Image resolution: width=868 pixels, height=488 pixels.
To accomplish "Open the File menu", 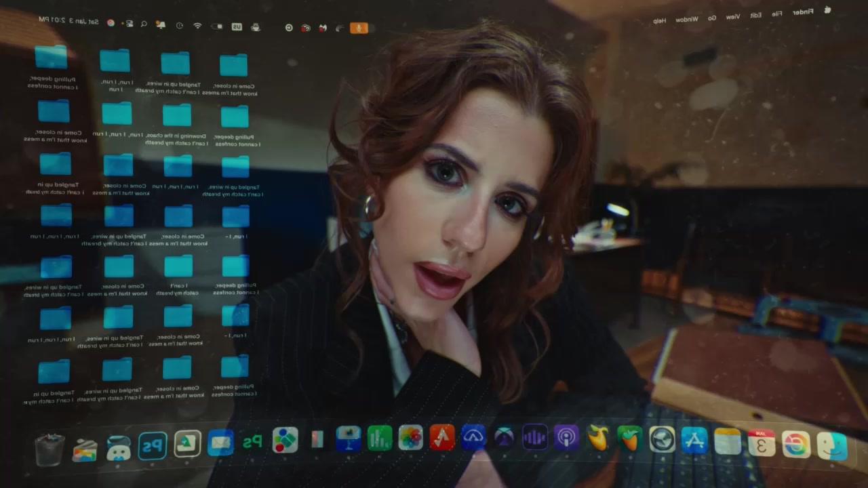I will coord(776,14).
